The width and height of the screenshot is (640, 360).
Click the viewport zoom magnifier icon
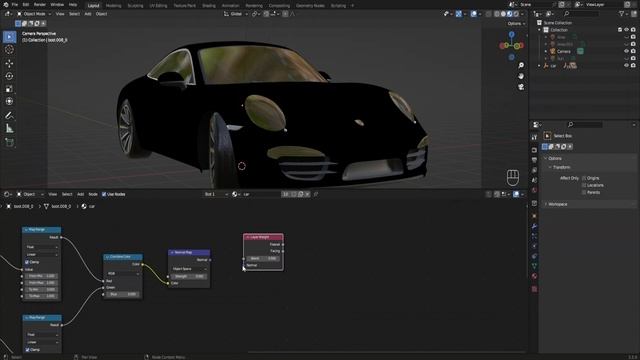521,65
